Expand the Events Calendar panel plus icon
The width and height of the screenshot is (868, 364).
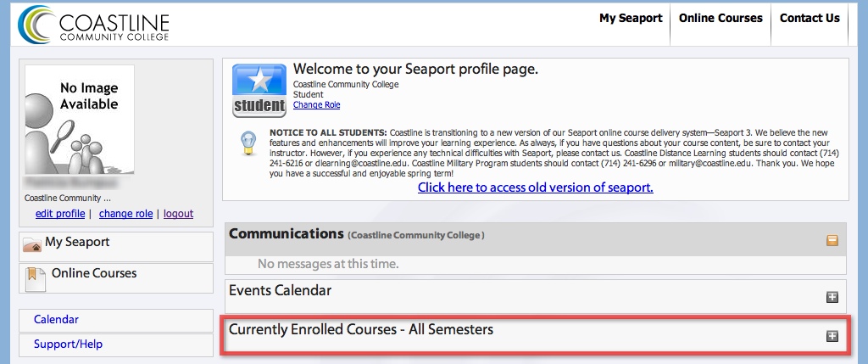point(832,298)
